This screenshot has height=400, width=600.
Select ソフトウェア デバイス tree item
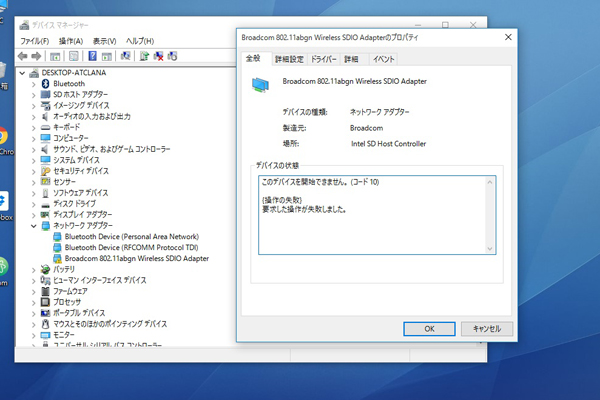pos(80,193)
